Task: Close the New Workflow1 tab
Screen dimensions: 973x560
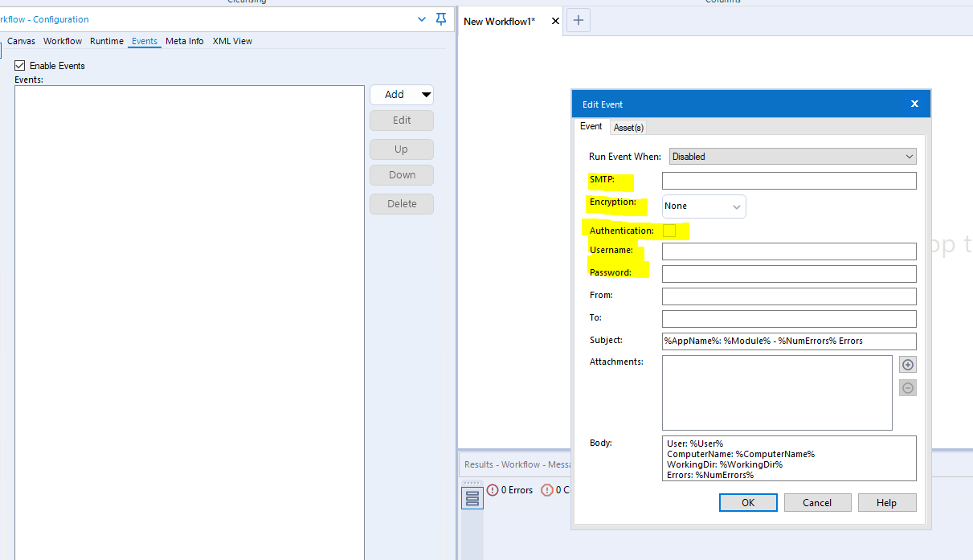Action: click(555, 22)
